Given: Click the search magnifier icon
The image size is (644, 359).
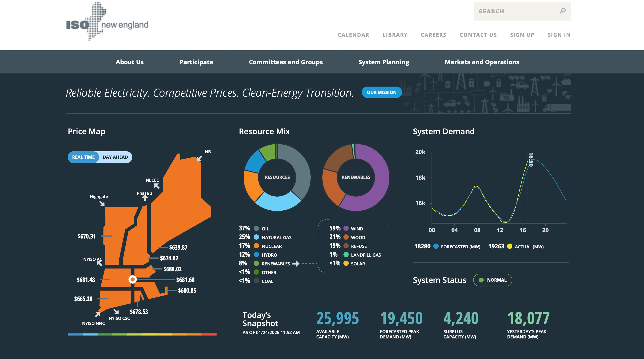Looking at the screenshot, I should pyautogui.click(x=562, y=11).
